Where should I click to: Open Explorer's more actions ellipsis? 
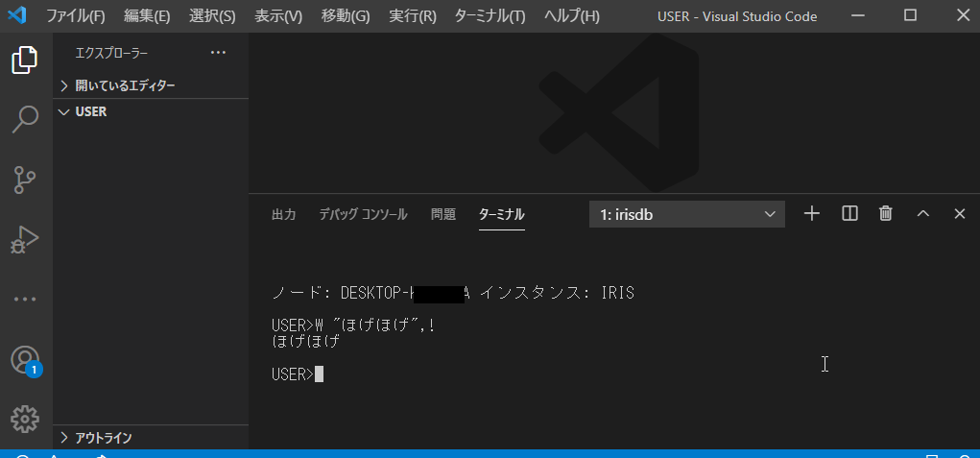point(218,53)
